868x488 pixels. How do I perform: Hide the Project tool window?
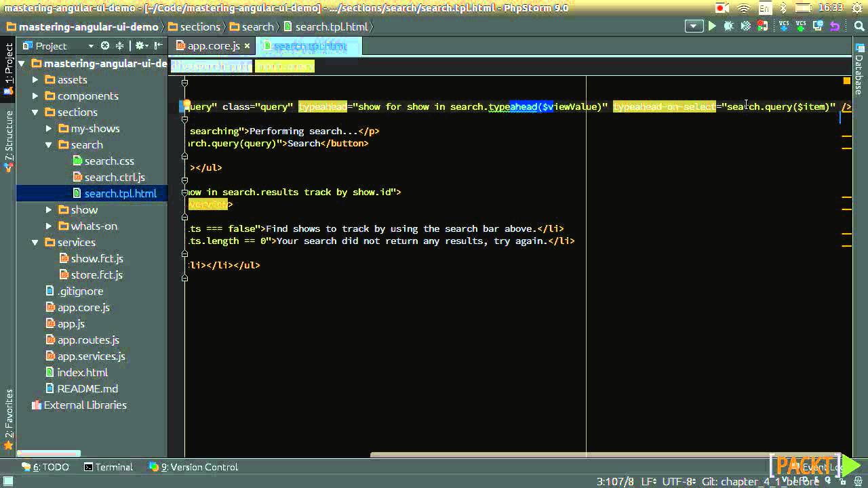click(159, 45)
